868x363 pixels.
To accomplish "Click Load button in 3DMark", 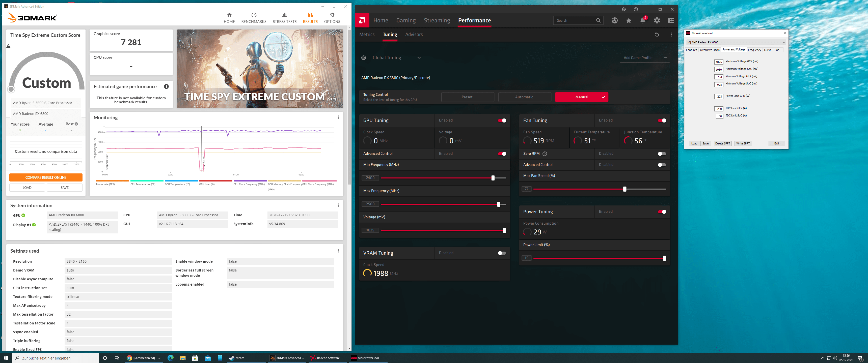I will [27, 188].
